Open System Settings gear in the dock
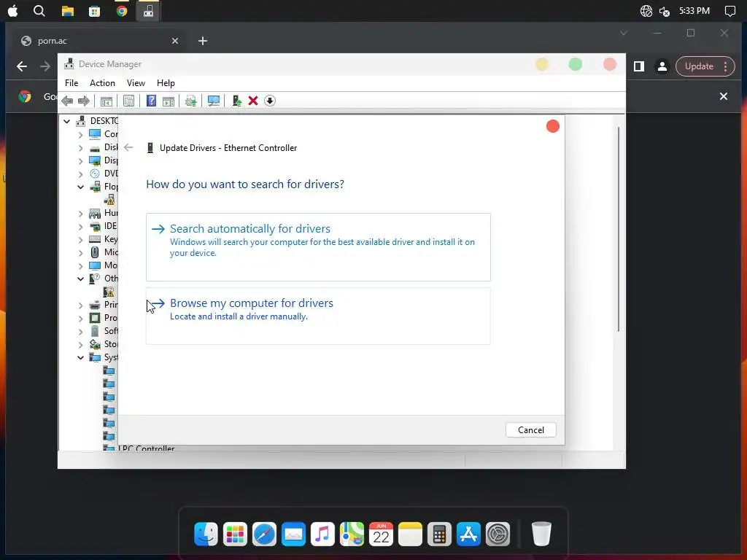Viewport: 747px width, 560px height. (498, 534)
